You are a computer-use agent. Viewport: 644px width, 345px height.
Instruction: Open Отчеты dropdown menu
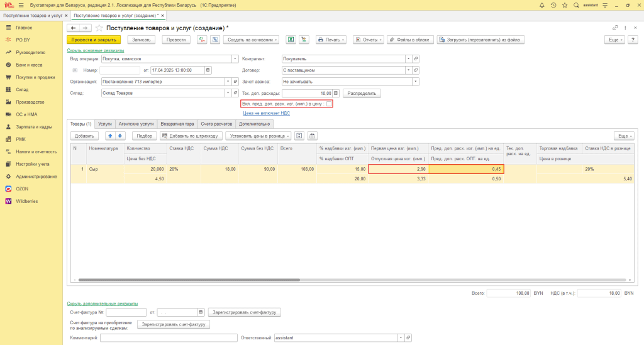click(369, 40)
